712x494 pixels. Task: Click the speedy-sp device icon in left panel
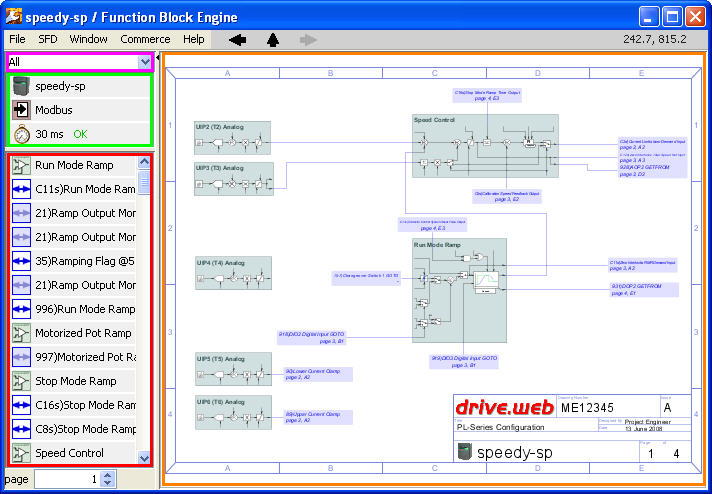(21, 86)
